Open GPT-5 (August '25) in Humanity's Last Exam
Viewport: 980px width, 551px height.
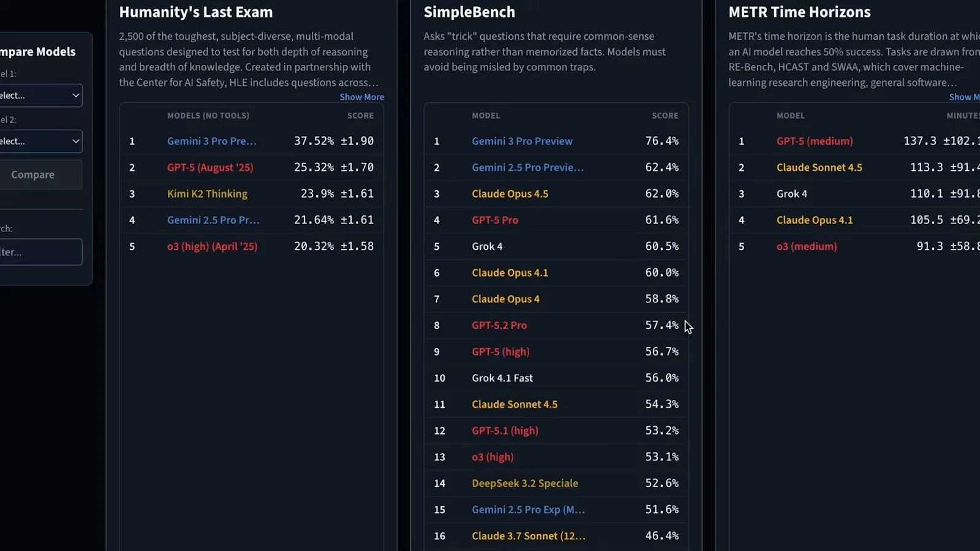coord(210,167)
